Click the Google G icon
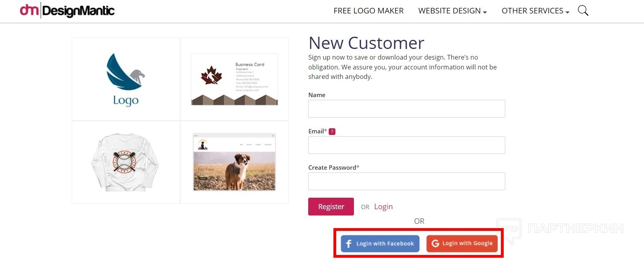Image resolution: width=644 pixels, height=266 pixels. point(435,244)
